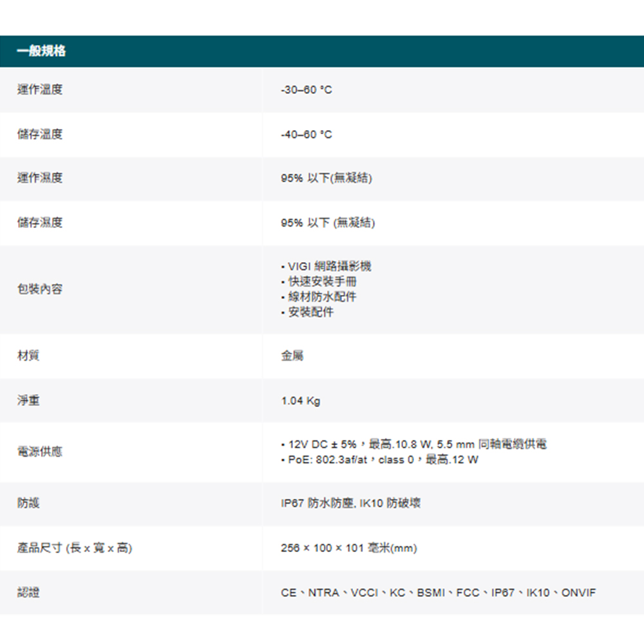644x644 pixels.
Task: Click the 一般規格 section header
Action: [x=41, y=52]
